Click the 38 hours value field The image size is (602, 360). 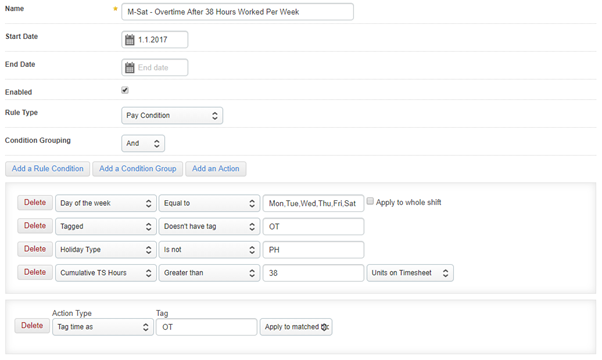pyautogui.click(x=313, y=273)
